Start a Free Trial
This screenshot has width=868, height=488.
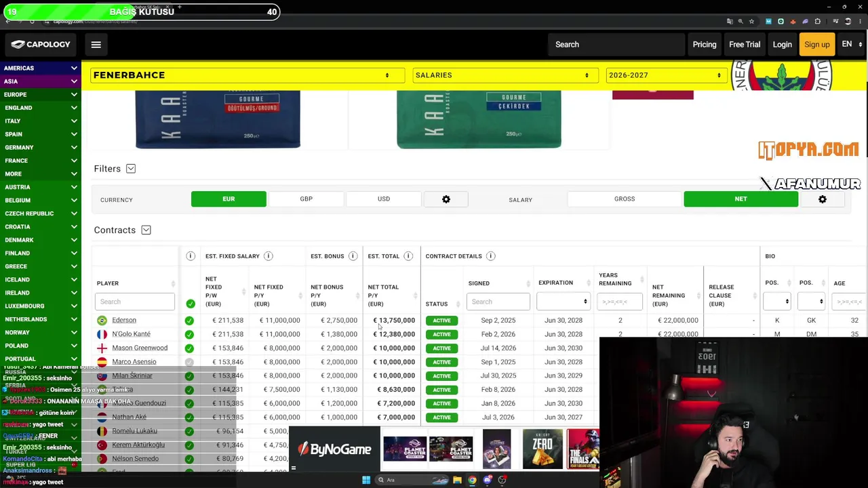pos(745,45)
